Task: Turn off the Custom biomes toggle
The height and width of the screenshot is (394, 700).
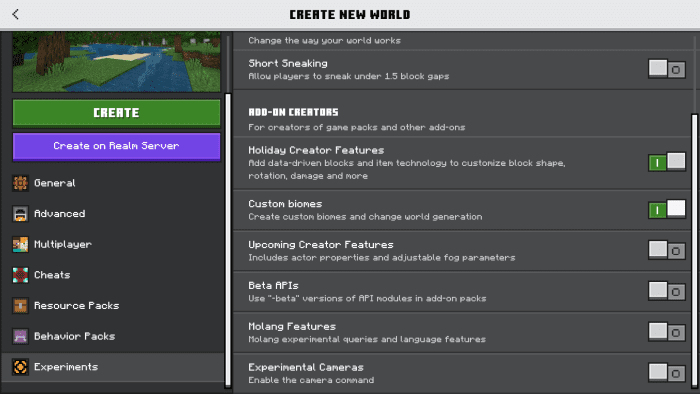Action: [667, 209]
